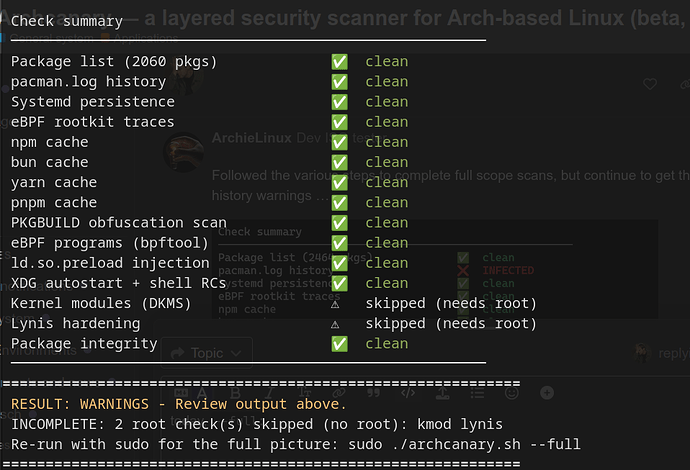This screenshot has height=470, width=690.
Task: Click the dimmed red 'INFECTED' text in background post
Action: point(508,270)
